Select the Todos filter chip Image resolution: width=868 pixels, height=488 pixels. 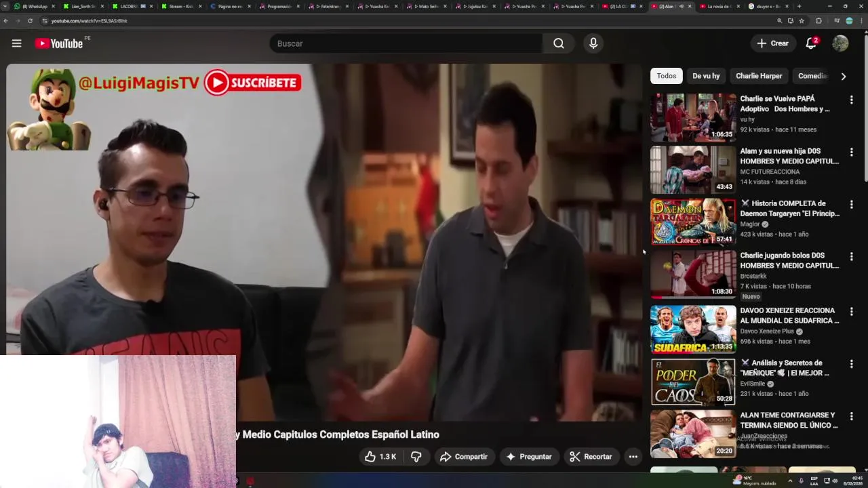(x=667, y=76)
